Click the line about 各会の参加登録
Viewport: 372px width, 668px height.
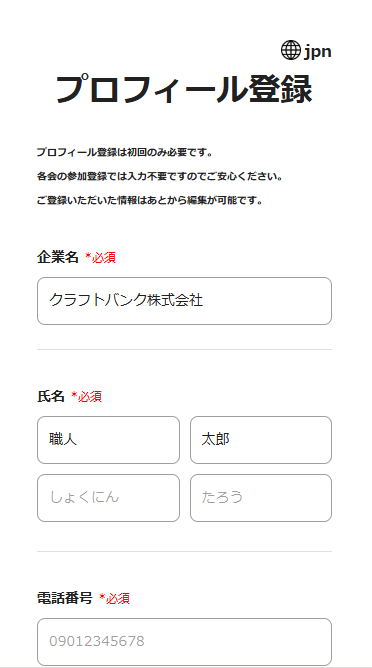click(x=160, y=176)
